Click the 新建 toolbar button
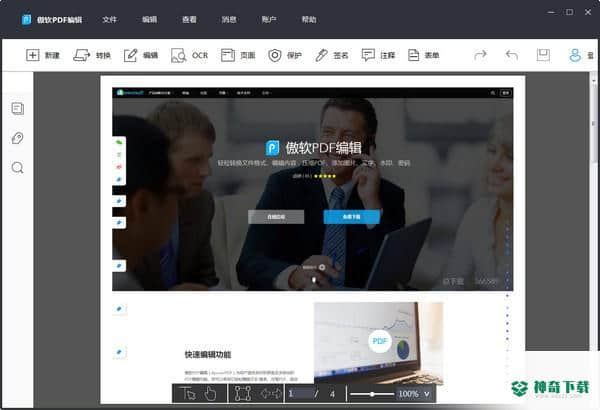Viewport: 600px width, 410px height. point(42,56)
